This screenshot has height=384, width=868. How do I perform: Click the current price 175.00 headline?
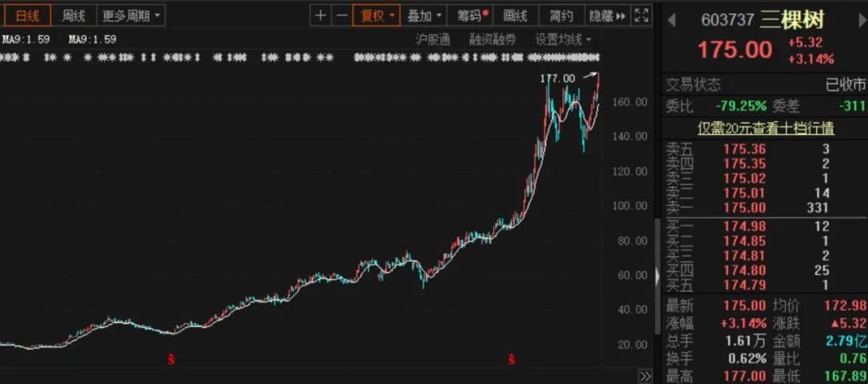point(735,50)
